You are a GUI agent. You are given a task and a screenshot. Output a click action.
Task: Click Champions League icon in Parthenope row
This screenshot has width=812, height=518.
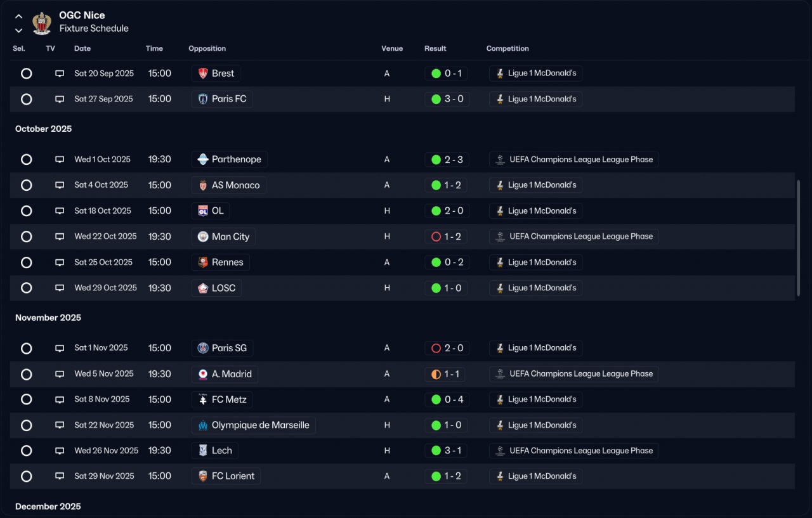(501, 160)
